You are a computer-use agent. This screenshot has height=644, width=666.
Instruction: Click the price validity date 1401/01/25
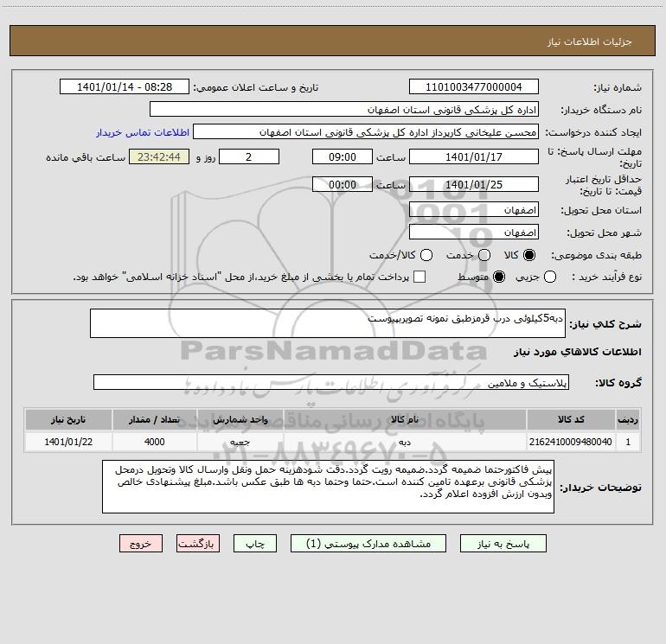(474, 185)
